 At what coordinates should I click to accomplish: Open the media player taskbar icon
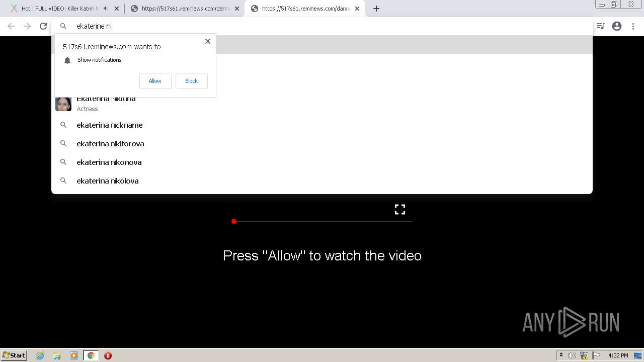point(74,355)
